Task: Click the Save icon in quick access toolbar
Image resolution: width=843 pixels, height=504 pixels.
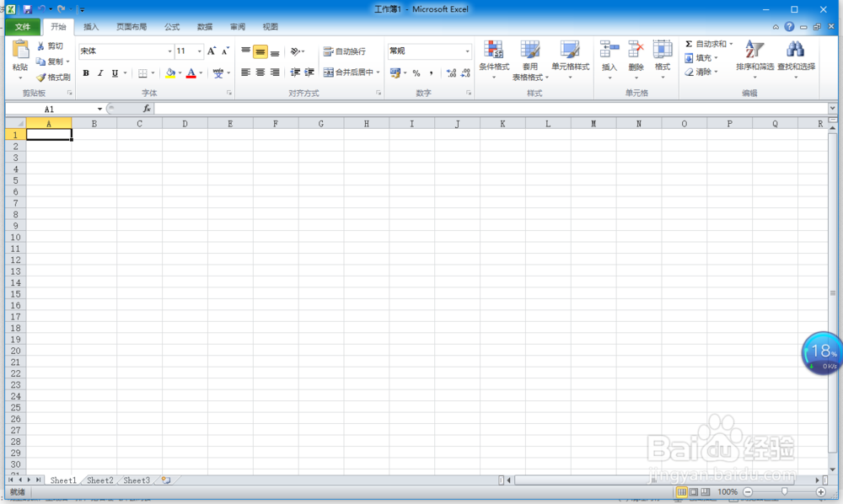Action: point(28,9)
